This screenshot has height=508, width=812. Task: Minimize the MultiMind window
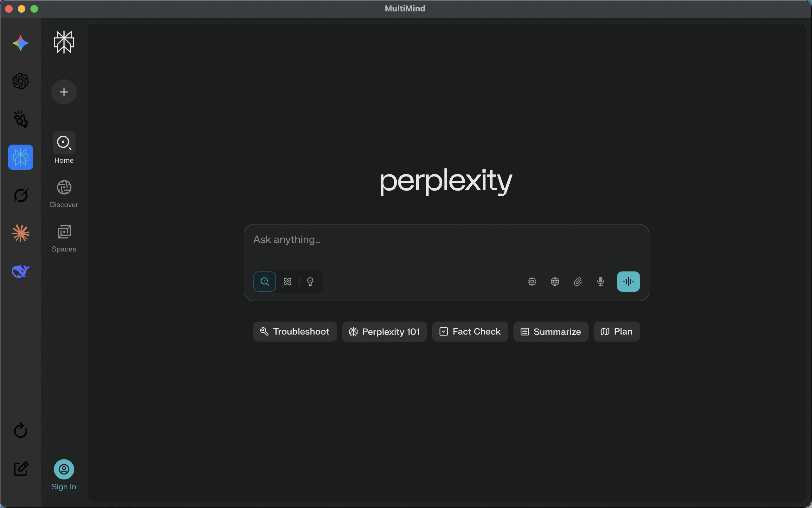click(x=22, y=9)
